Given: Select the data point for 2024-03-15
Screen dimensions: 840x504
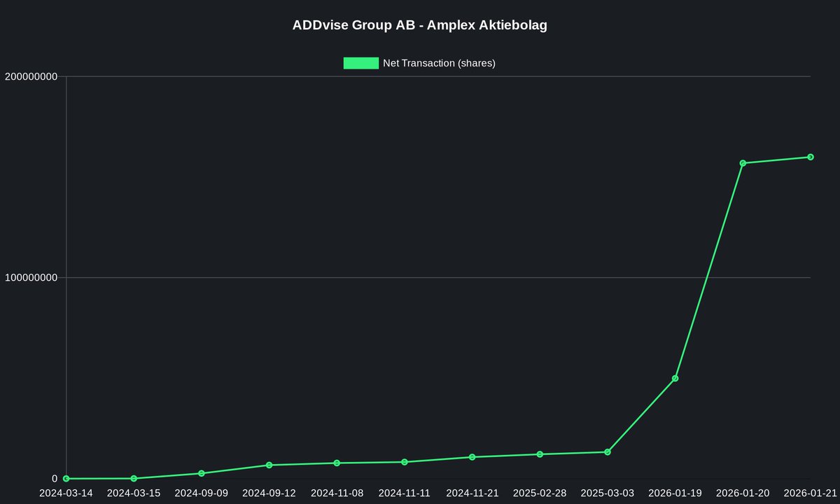Looking at the screenshot, I should (x=134, y=478).
